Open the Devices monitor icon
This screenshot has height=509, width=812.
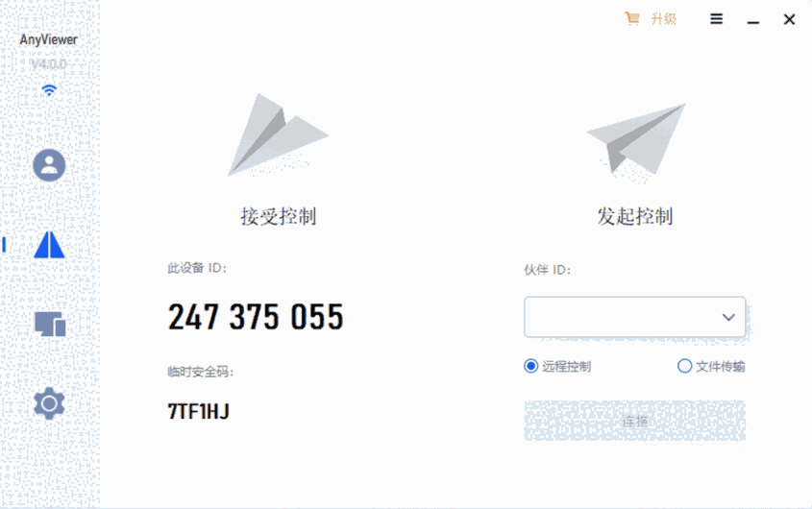[x=50, y=325]
